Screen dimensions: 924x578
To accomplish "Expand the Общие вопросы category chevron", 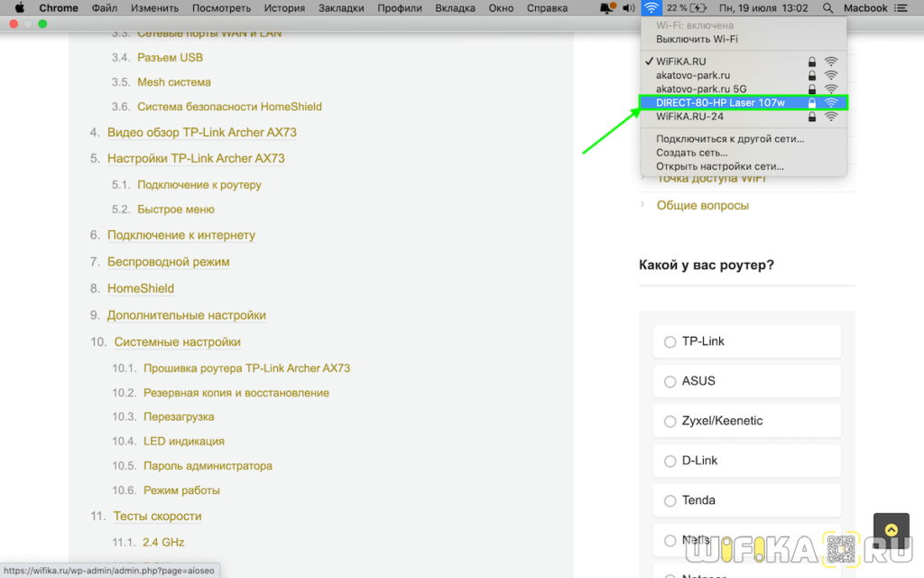I will pyautogui.click(x=642, y=205).
